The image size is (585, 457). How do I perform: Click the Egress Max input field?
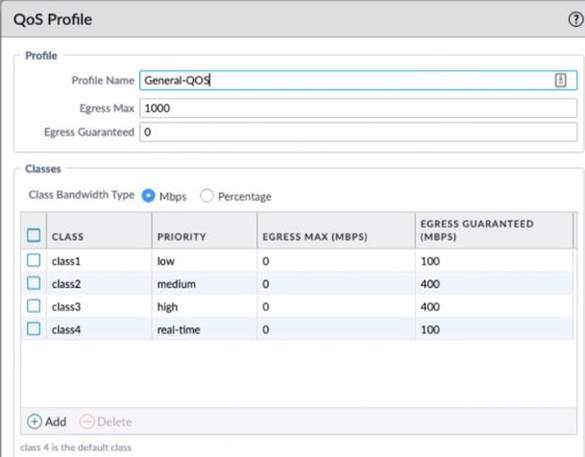coord(358,108)
